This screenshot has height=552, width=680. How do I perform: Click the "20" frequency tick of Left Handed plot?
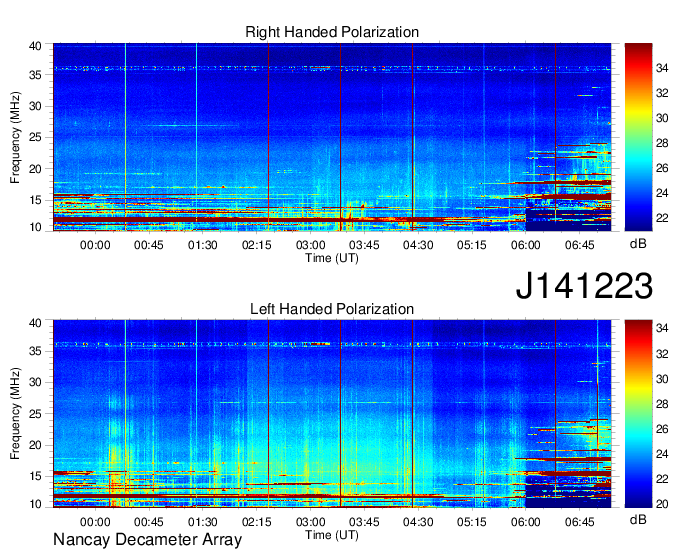[x=35, y=445]
